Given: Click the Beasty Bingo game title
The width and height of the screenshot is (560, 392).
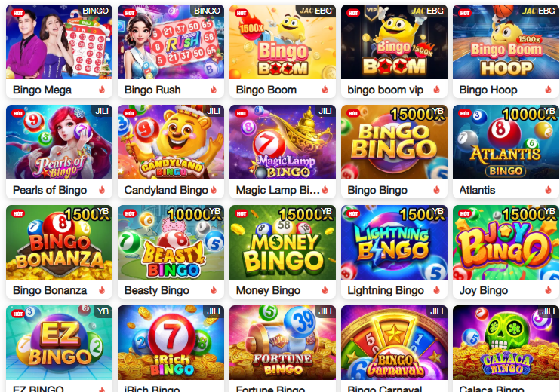Looking at the screenshot, I should click(157, 290).
